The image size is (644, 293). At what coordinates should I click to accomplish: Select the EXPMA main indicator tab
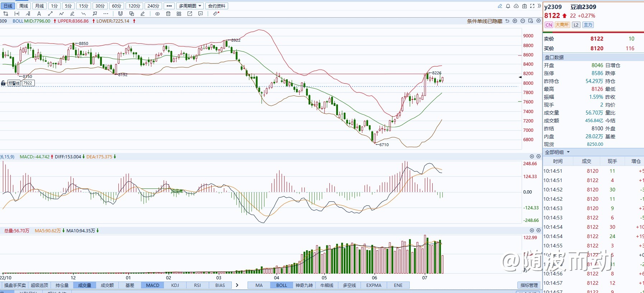click(374, 285)
